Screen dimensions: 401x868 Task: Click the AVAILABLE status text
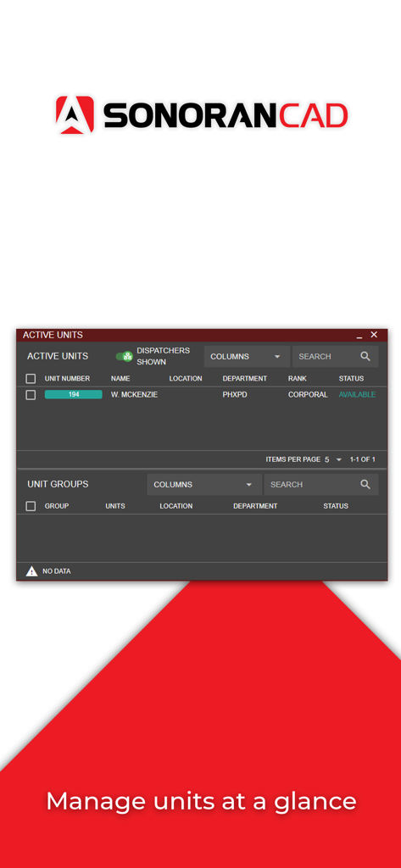click(357, 395)
